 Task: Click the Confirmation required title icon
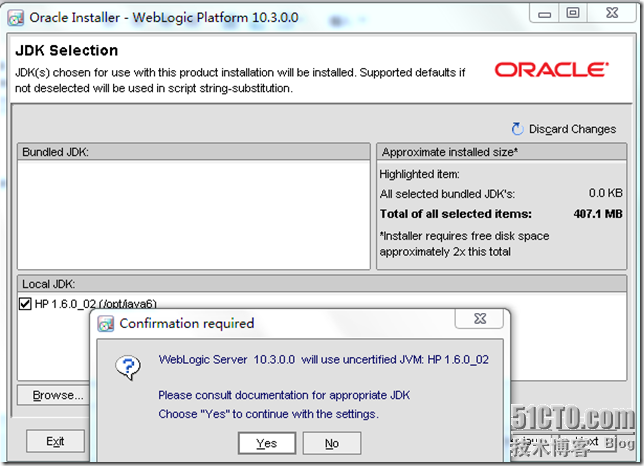106,324
